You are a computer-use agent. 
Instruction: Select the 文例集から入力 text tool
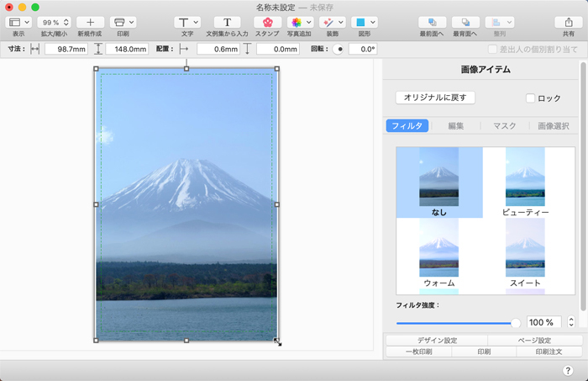click(x=227, y=22)
